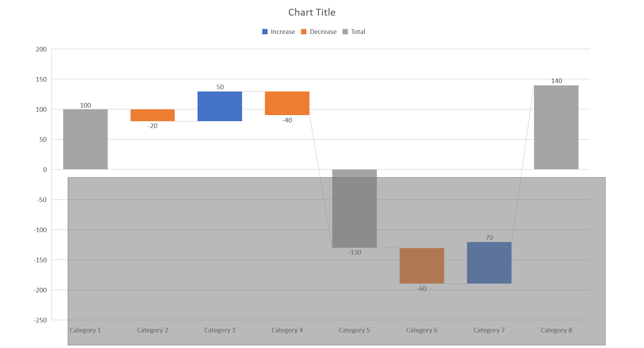
Task: Click the Decrease legend text
Action: 323,32
